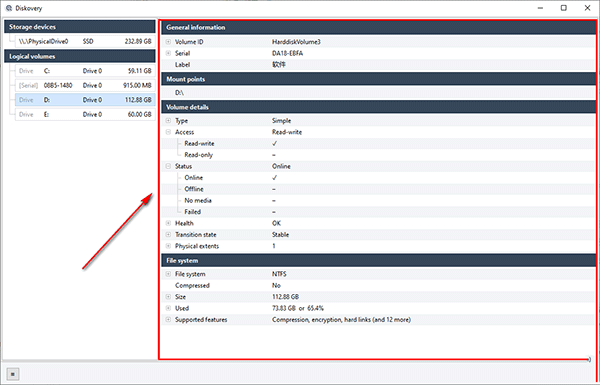Image resolution: width=600 pixels, height=385 pixels.
Task: Expand the Physical extents row
Action: [168, 246]
